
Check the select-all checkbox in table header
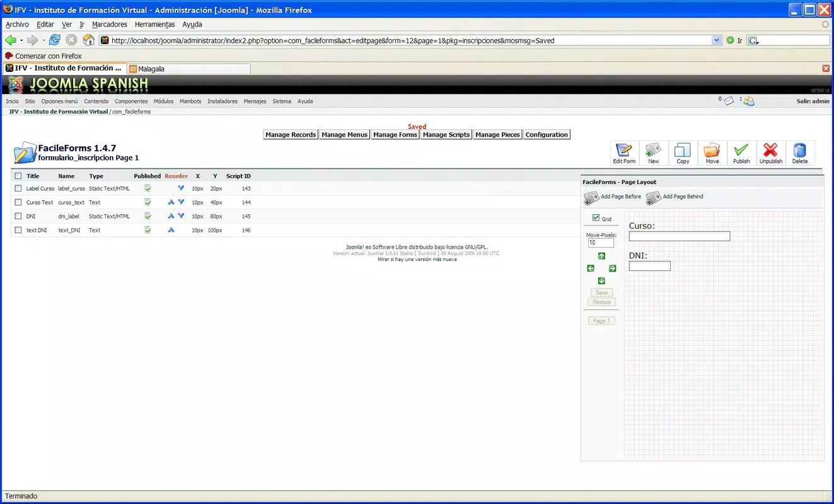(x=18, y=176)
